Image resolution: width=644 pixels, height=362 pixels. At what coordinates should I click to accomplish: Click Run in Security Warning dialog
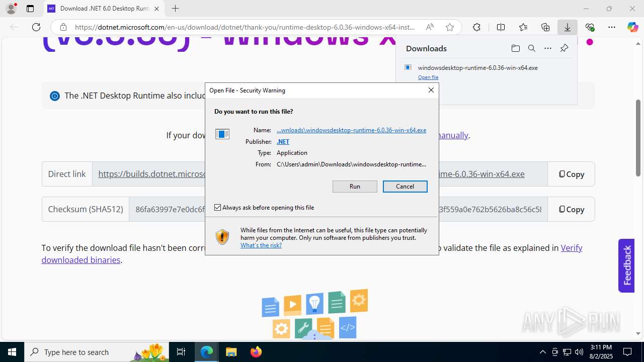click(355, 187)
